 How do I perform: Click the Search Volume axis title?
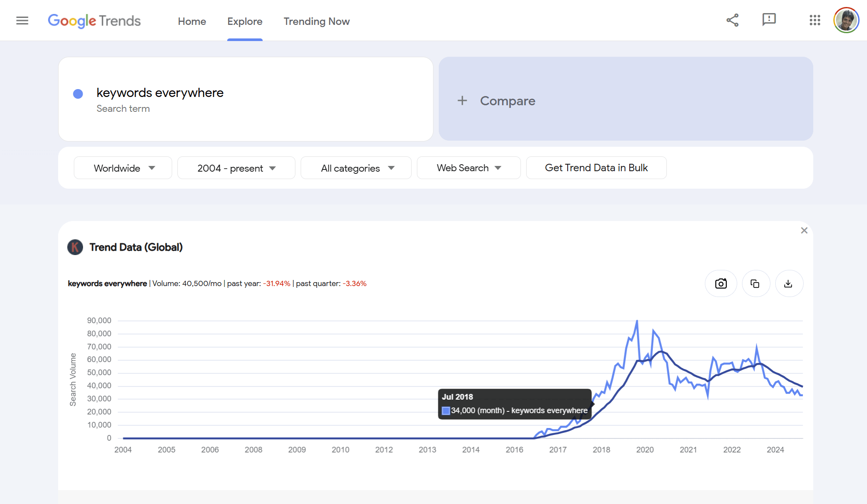73,380
